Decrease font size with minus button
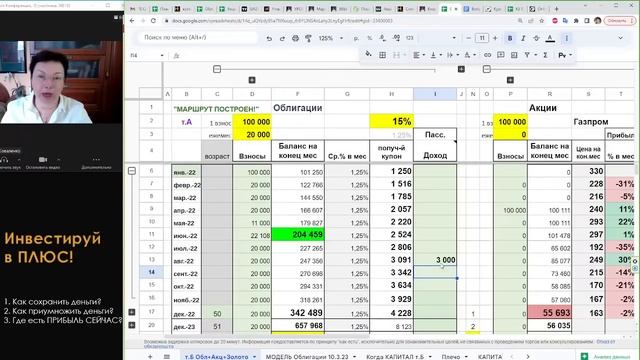Image resolution: width=640 pixels, height=360 pixels. [x=469, y=38]
